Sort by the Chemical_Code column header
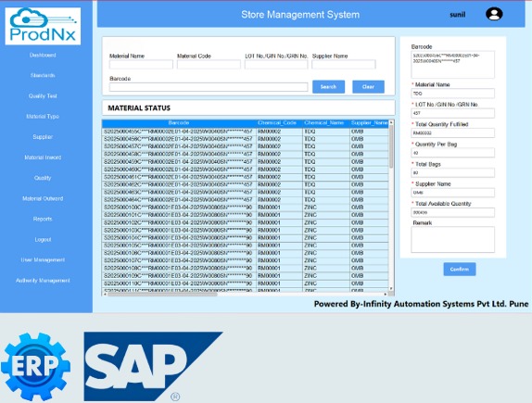Image resolution: width=532 pixels, height=403 pixels. coord(277,123)
